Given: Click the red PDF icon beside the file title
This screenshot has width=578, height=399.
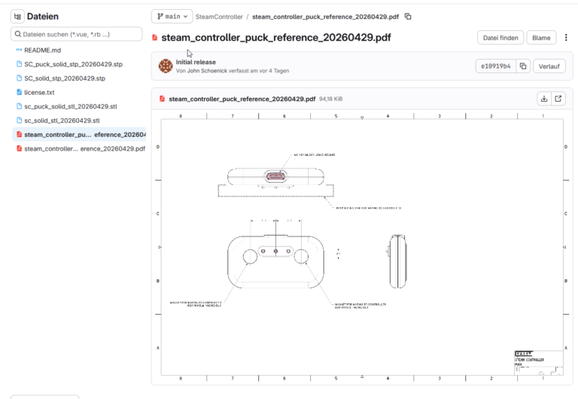Looking at the screenshot, I should click(155, 38).
